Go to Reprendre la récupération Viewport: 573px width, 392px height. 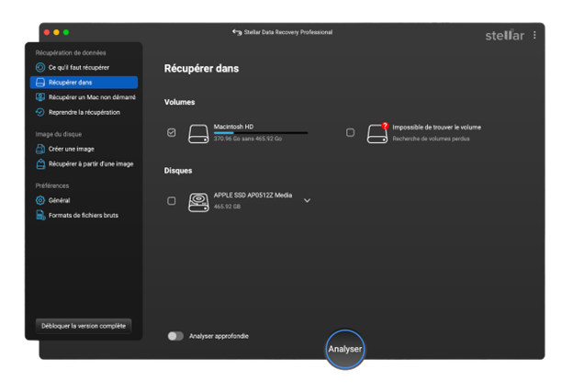tap(84, 112)
